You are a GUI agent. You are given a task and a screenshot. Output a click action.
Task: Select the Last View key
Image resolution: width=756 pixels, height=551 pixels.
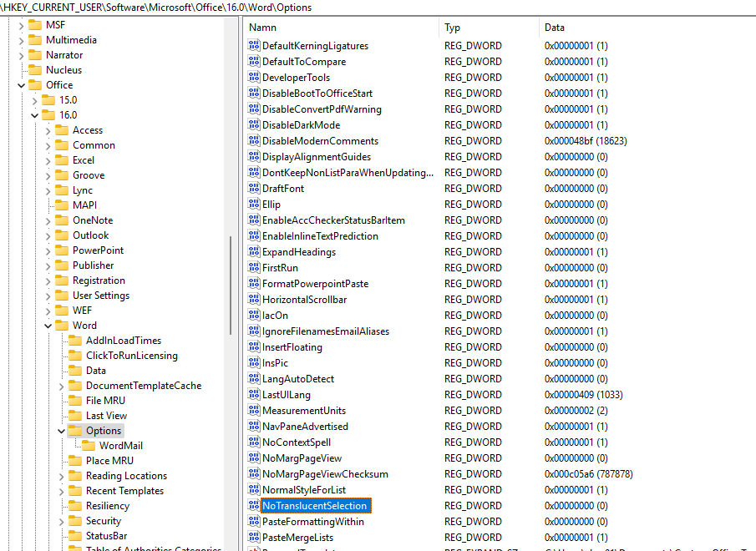[x=106, y=416]
